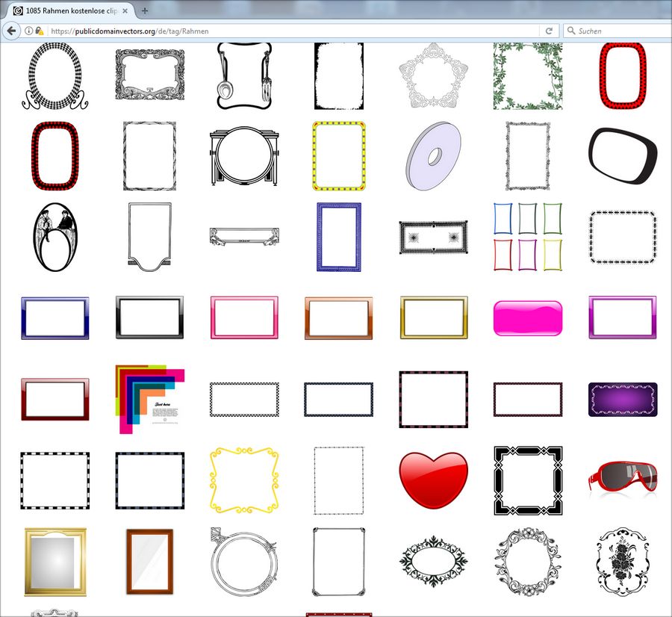672x617 pixels.
Task: Select the "1085 Rahmen kostenlose clip" tab
Action: click(x=67, y=10)
